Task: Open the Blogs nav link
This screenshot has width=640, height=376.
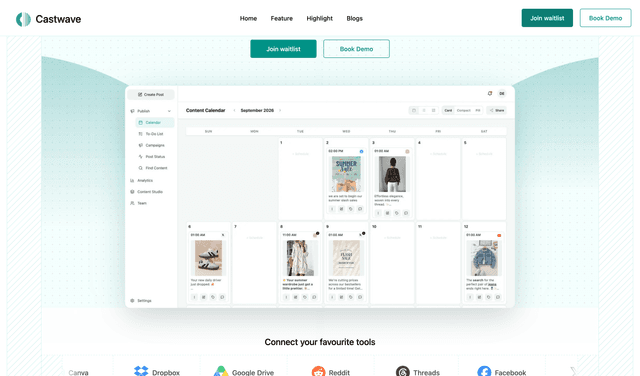Action: 354,18
